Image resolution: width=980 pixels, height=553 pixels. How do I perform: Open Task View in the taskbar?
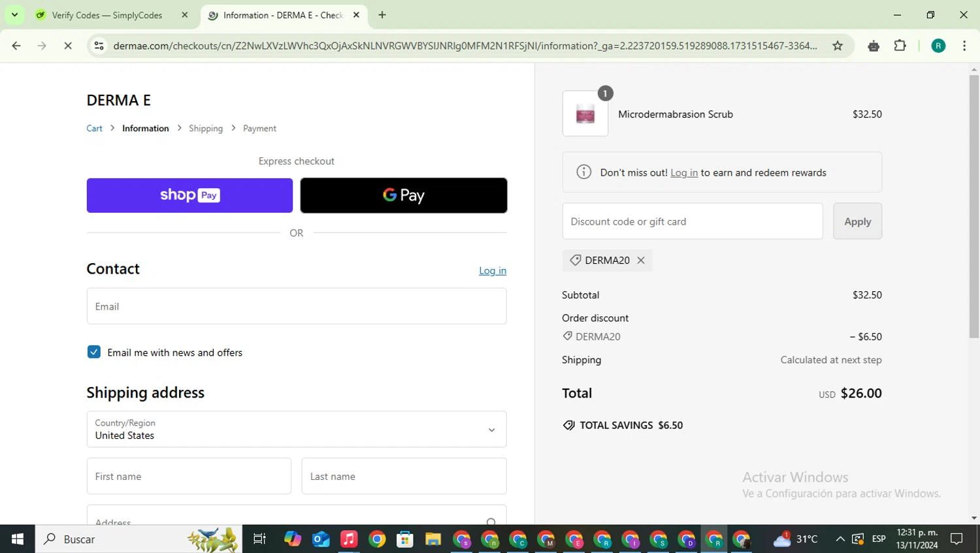[259, 539]
